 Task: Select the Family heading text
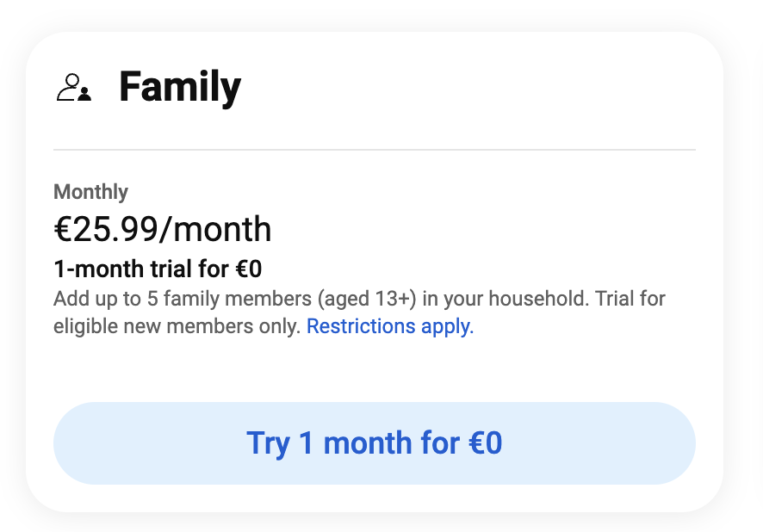[180, 86]
